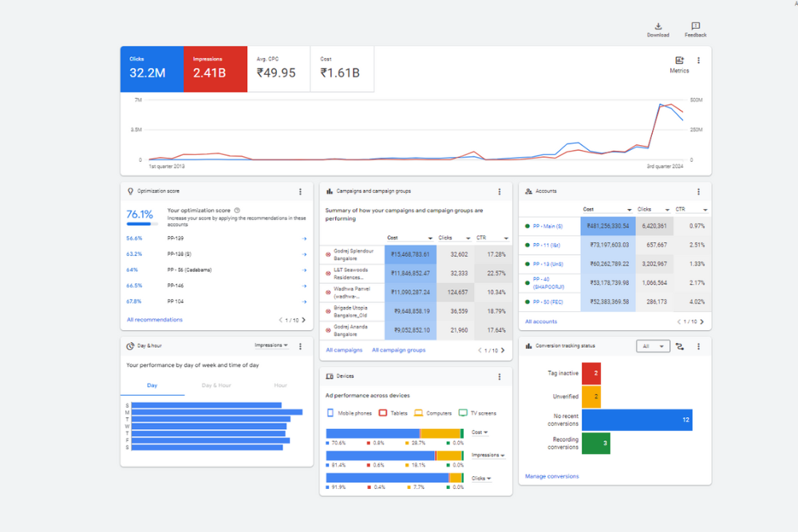Toggle the Clicks metric tile
The image size is (798, 532).
152,69
